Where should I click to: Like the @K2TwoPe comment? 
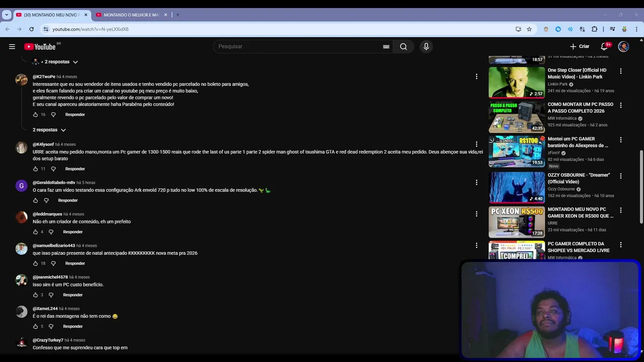[x=35, y=115]
